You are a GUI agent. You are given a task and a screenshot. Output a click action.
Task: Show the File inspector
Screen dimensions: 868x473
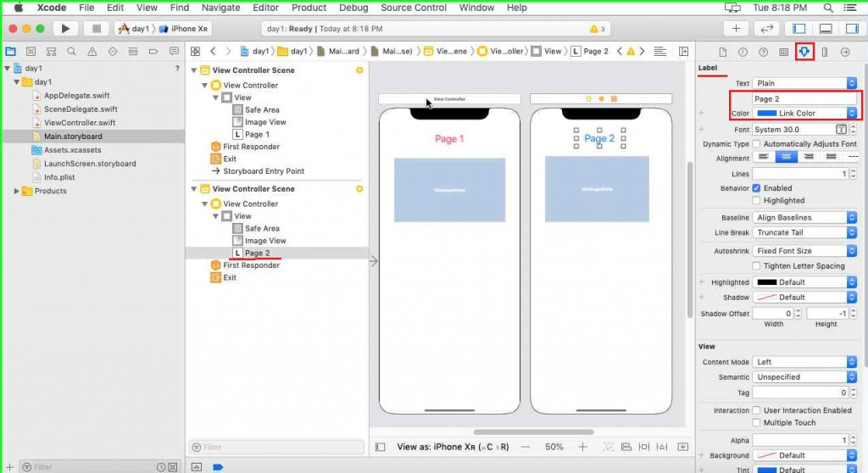pos(722,52)
